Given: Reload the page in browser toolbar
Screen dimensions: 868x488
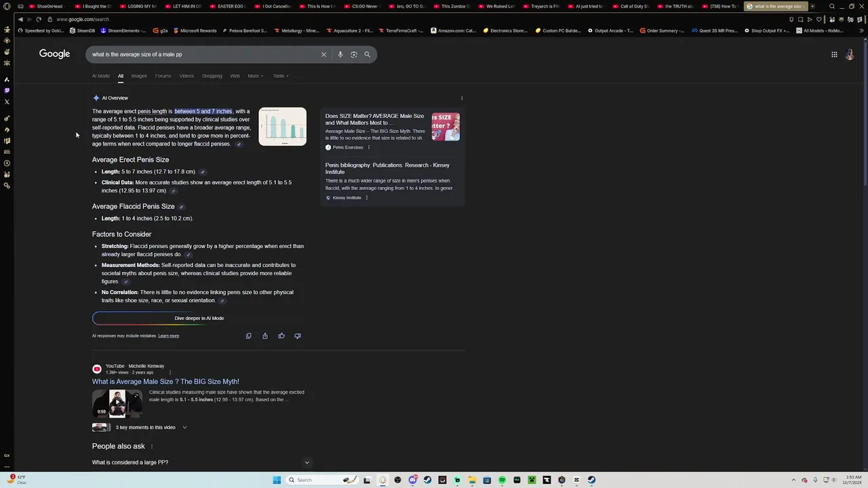Looking at the screenshot, I should (39, 19).
